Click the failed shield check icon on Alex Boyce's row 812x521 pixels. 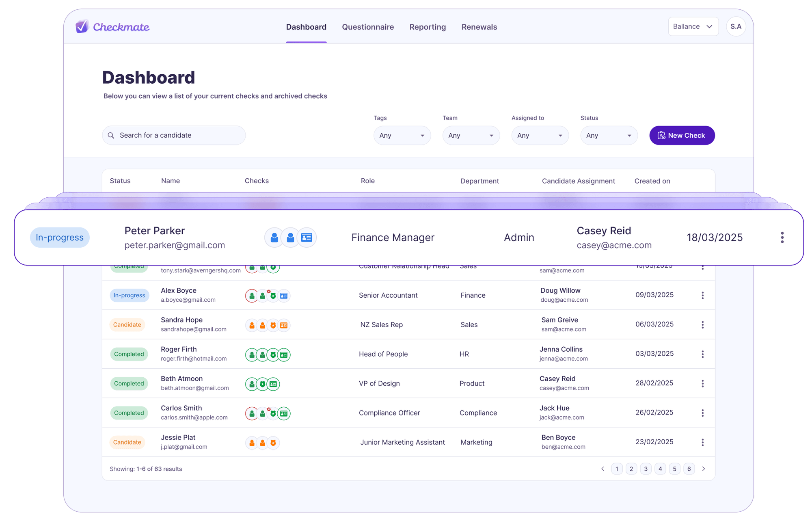(273, 295)
